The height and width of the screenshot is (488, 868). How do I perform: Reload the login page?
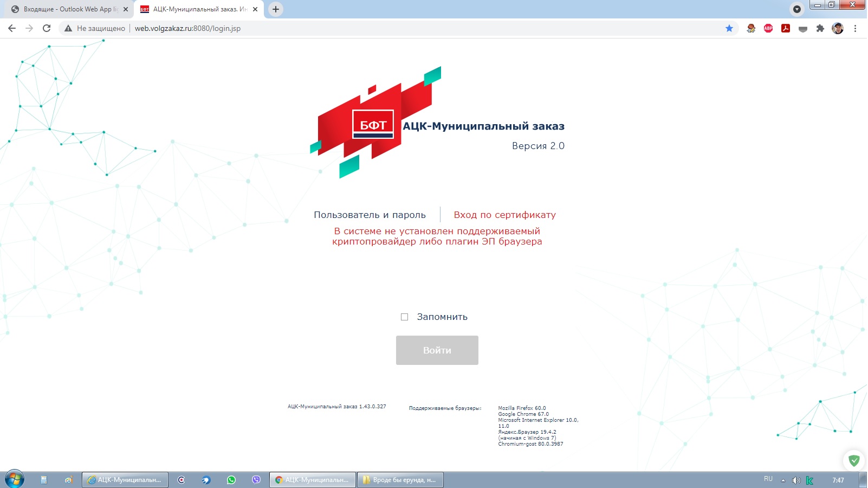point(47,28)
